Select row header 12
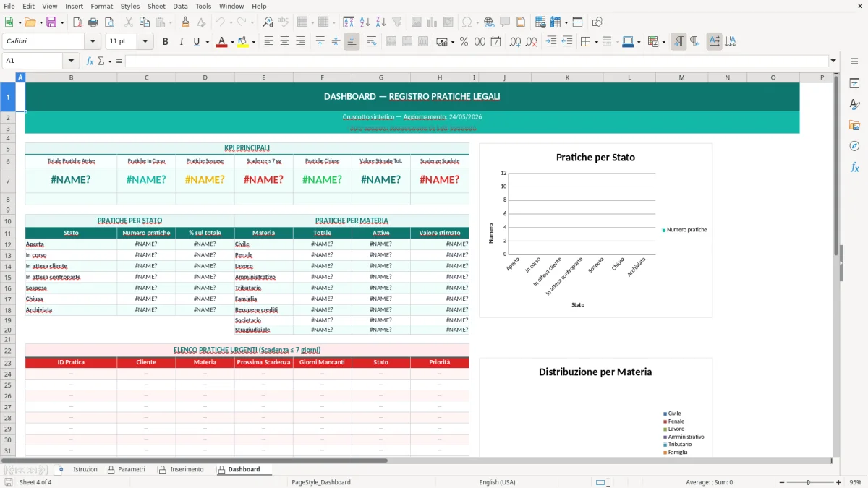The image size is (868, 488). tap(8, 244)
